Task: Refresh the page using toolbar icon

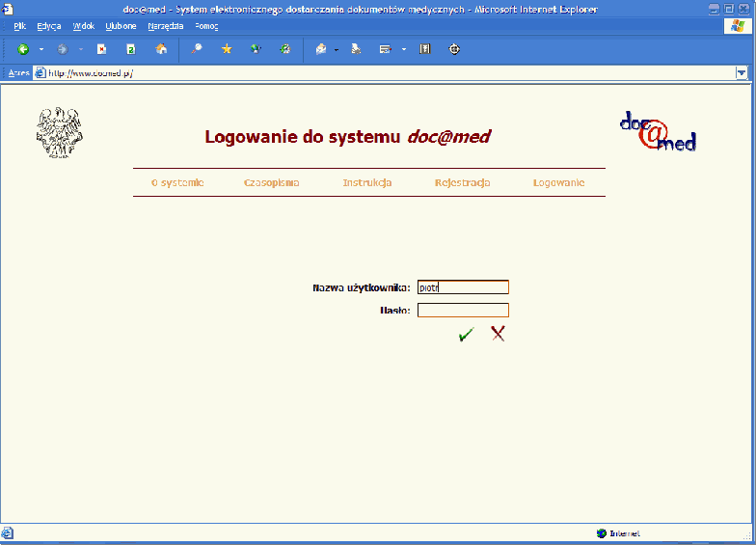Action: (131, 49)
